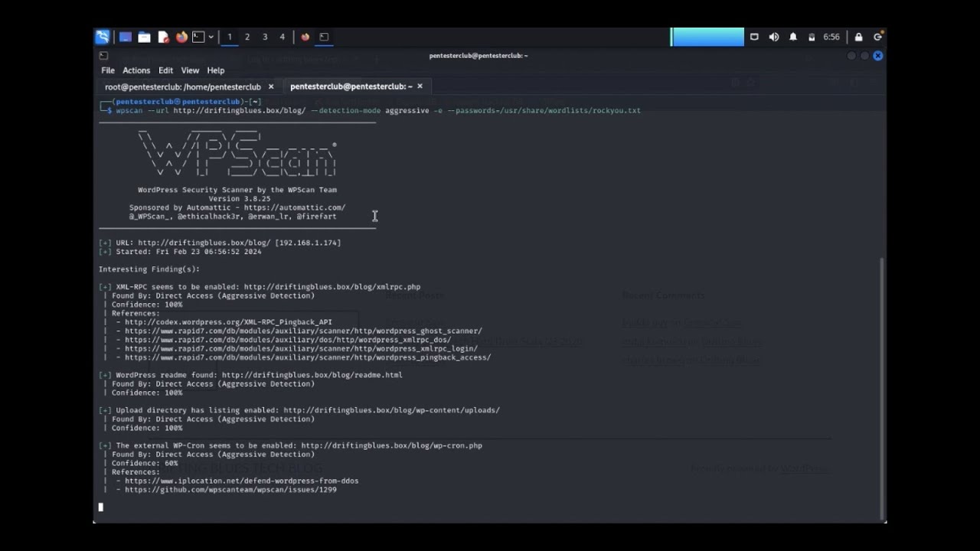Switch to workspace 3
The image size is (980, 551).
click(x=265, y=37)
